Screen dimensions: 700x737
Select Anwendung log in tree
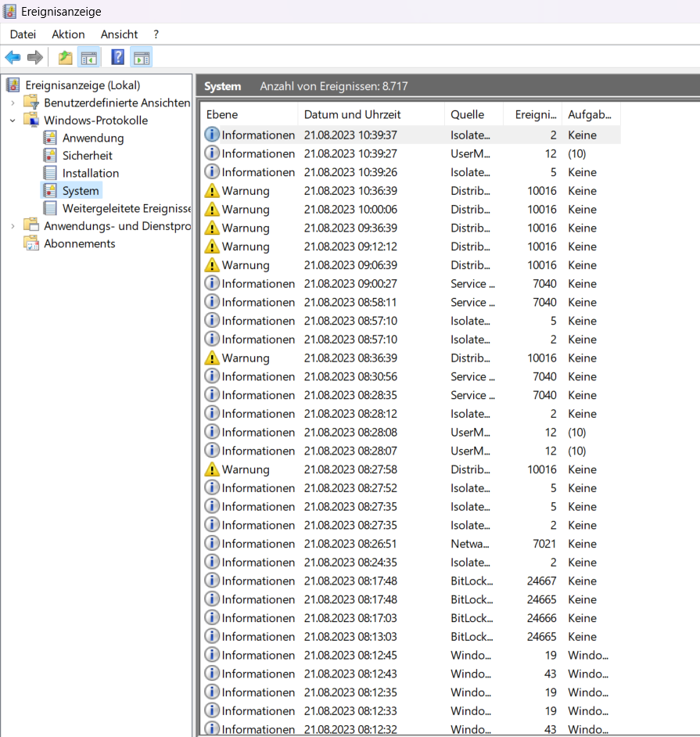coord(93,138)
